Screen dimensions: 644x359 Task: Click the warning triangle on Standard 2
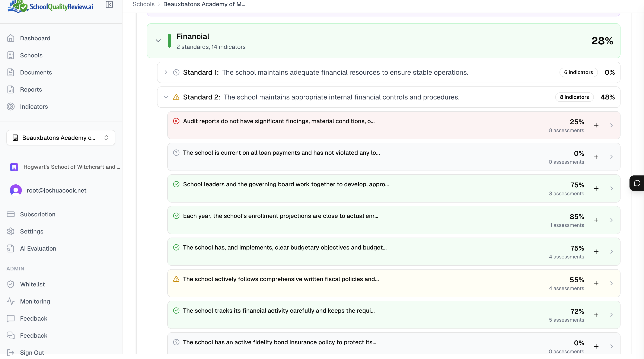tap(176, 97)
